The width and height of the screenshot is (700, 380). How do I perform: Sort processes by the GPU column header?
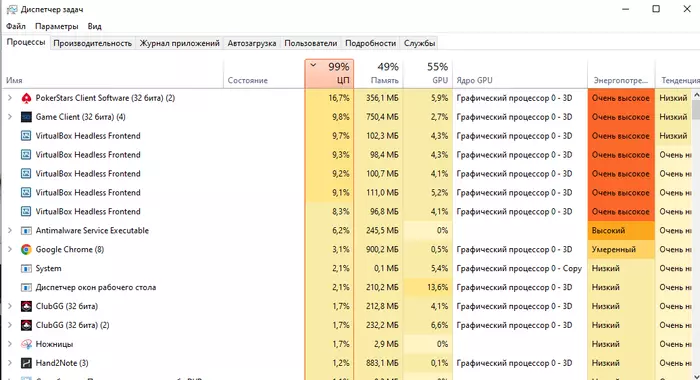pyautogui.click(x=428, y=74)
